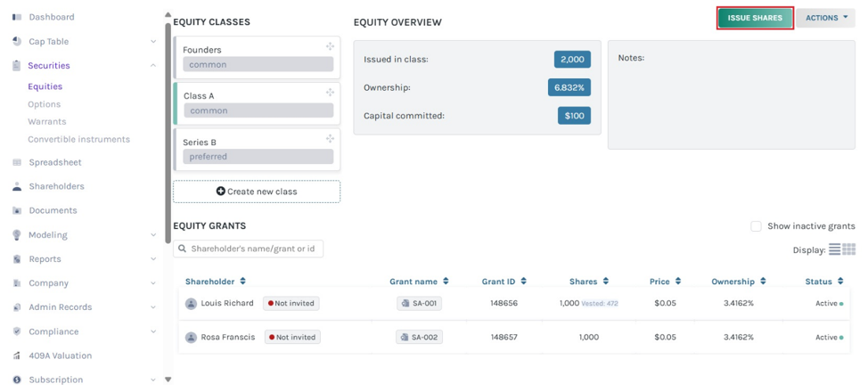Image resolution: width=868 pixels, height=392 pixels.
Task: Click the Issue Shares button
Action: [x=755, y=18]
